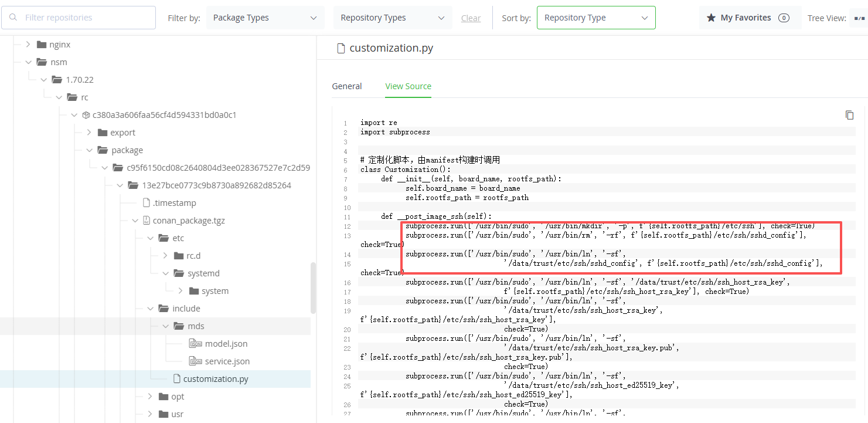Open the Sort by Repository Type dropdown

point(595,18)
